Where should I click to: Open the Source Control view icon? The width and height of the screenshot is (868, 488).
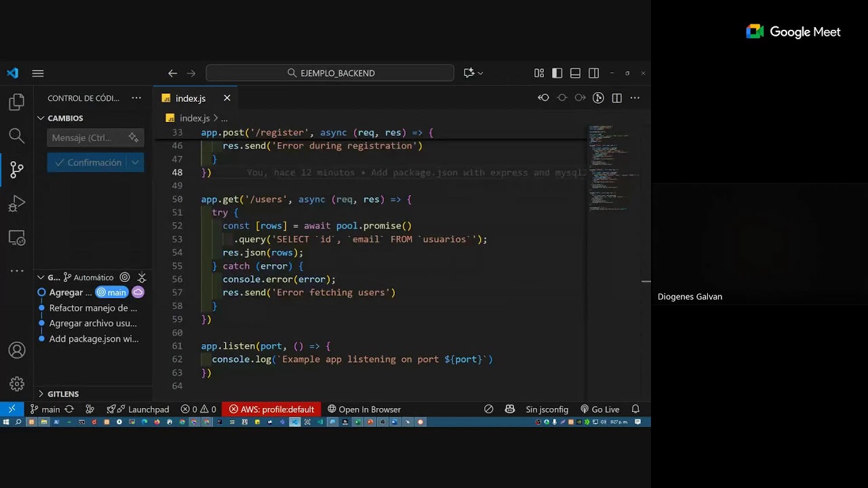coord(17,169)
